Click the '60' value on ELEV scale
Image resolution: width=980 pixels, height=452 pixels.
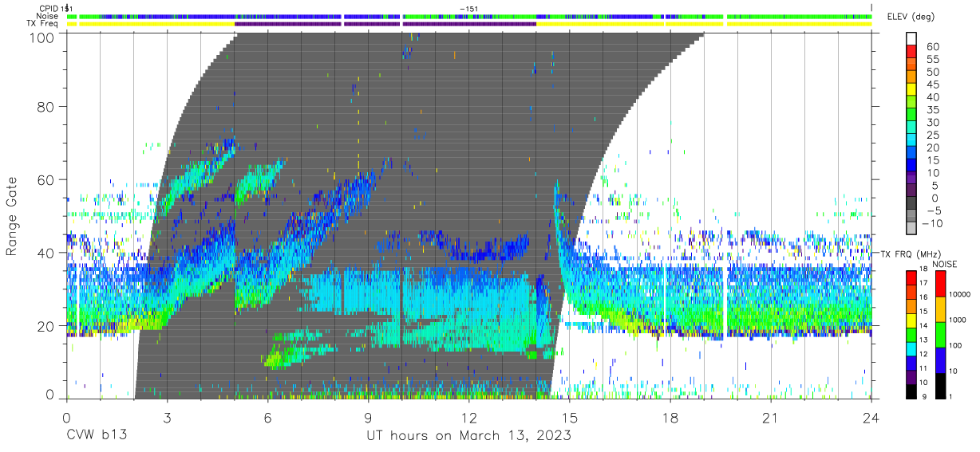[x=931, y=47]
